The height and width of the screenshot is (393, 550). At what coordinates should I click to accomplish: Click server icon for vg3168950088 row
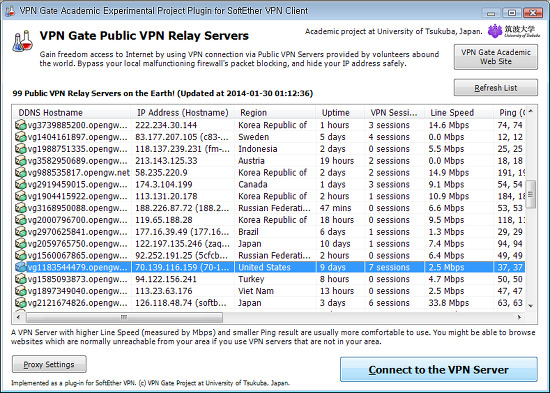21,208
